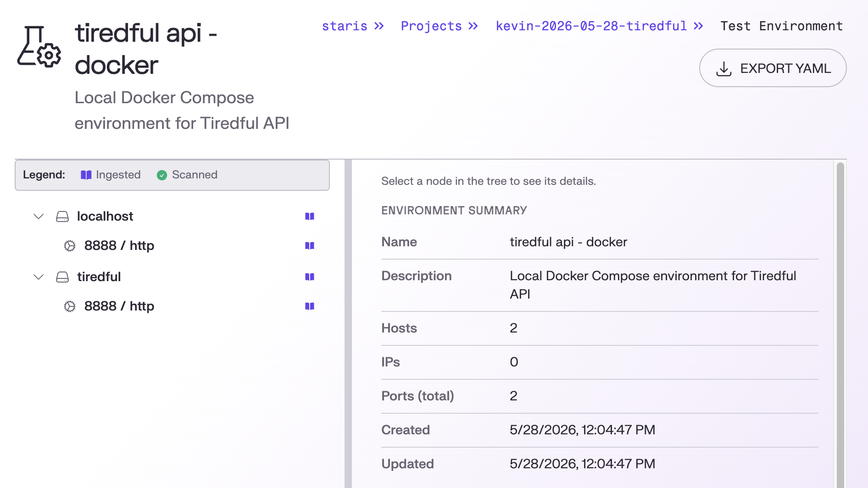The image size is (868, 488).
Task: Select the localhost host in the tree
Action: pyautogui.click(x=105, y=216)
